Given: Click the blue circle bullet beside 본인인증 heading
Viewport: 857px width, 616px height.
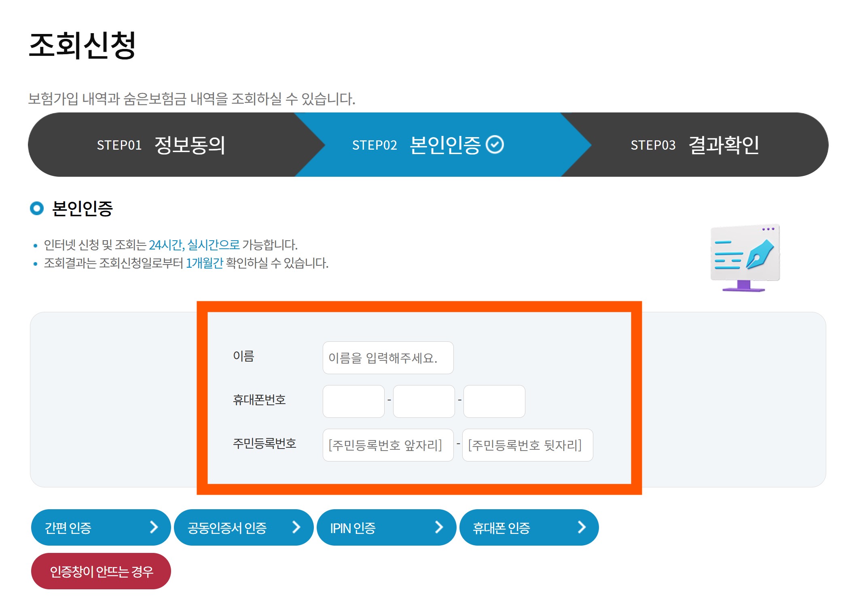Looking at the screenshot, I should pos(37,208).
